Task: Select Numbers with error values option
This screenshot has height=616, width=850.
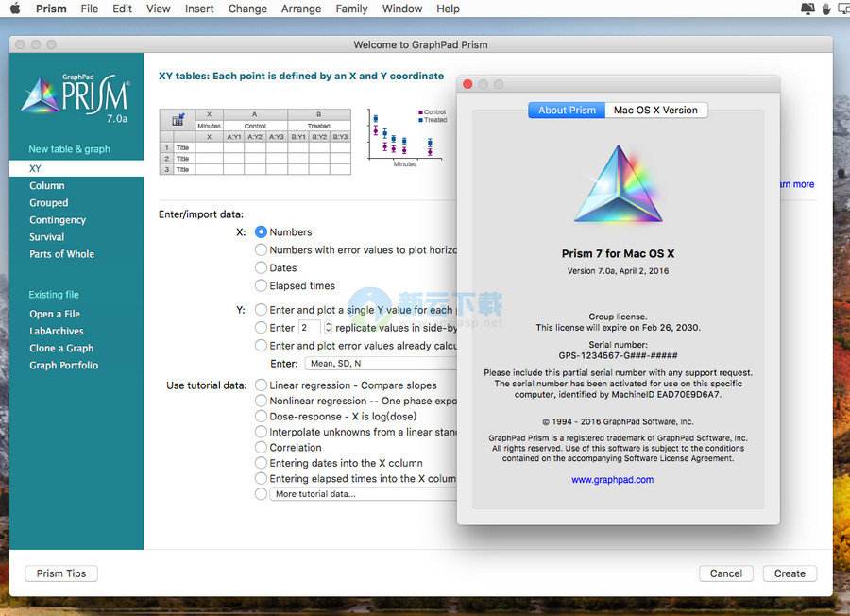Action: tap(261, 250)
